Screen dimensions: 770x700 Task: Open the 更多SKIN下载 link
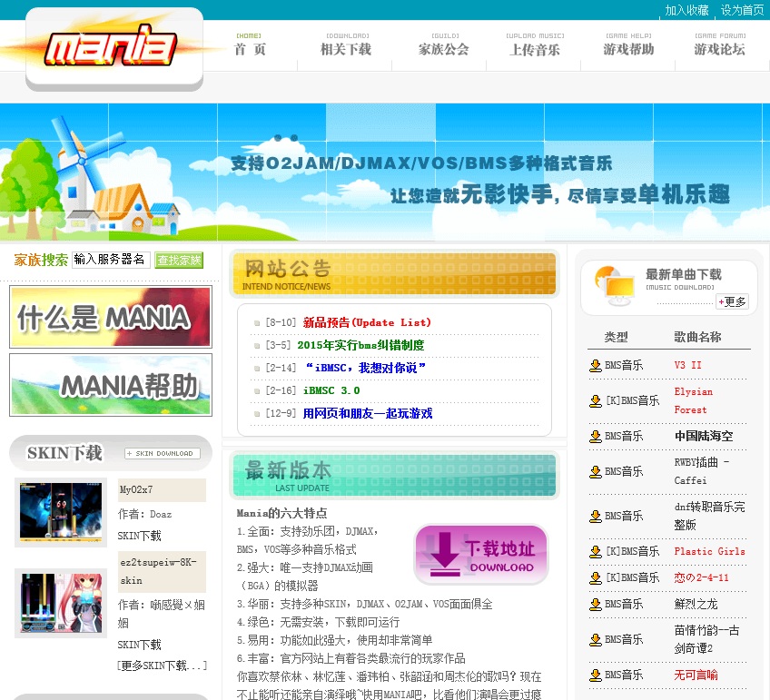[x=162, y=666]
